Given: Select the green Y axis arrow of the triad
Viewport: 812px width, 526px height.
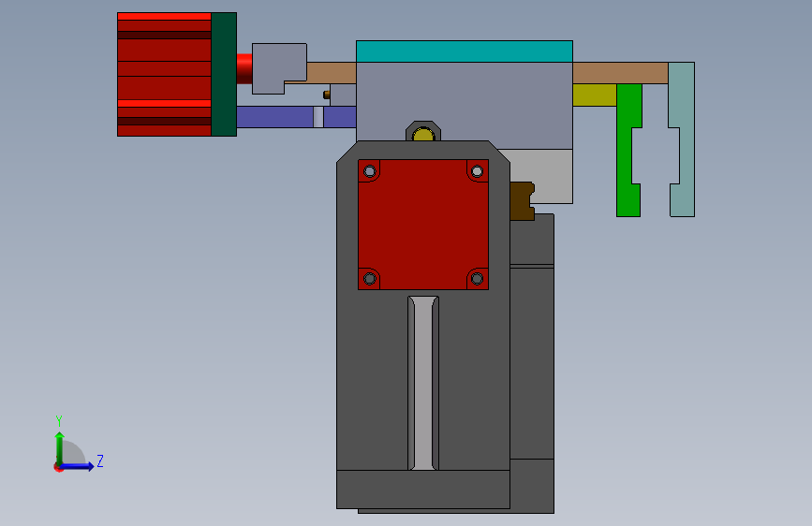Looking at the screenshot, I should pyautogui.click(x=60, y=448).
